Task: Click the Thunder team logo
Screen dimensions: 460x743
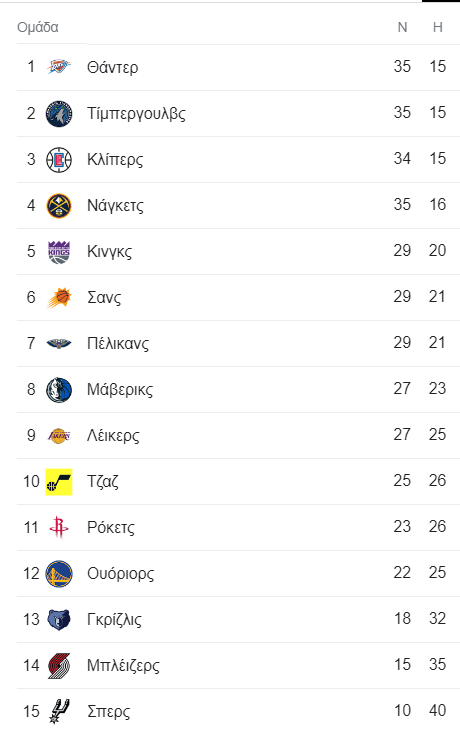Action: [x=59, y=67]
